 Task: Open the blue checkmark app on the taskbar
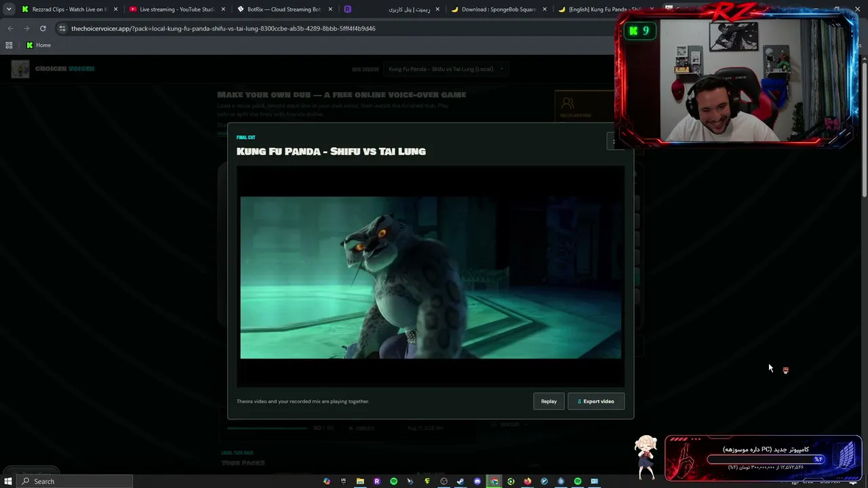click(544, 481)
